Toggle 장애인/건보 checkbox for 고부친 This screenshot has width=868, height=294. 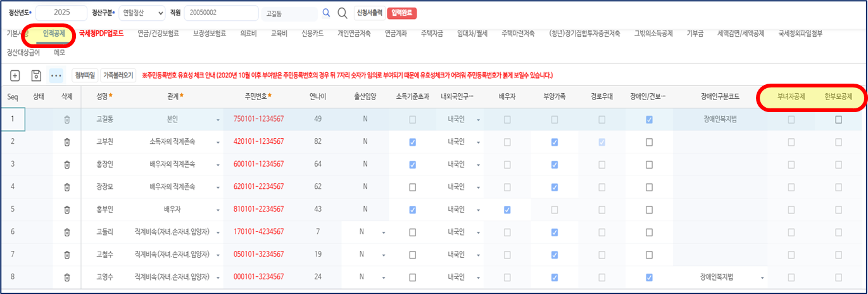point(649,143)
